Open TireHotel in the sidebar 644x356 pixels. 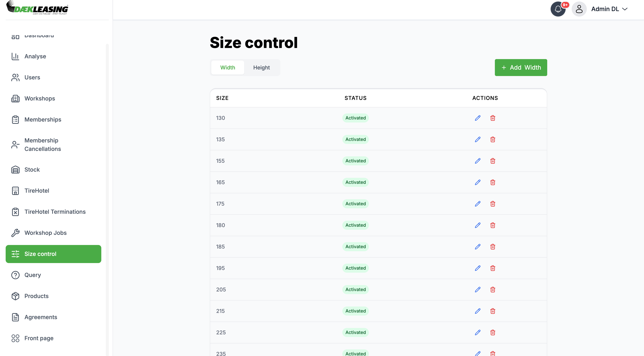pos(53,191)
